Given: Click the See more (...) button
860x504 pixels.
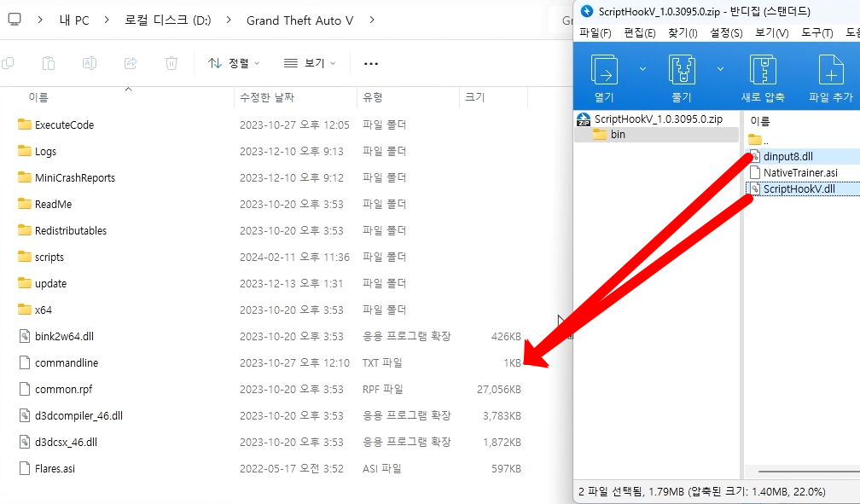Looking at the screenshot, I should 370,63.
